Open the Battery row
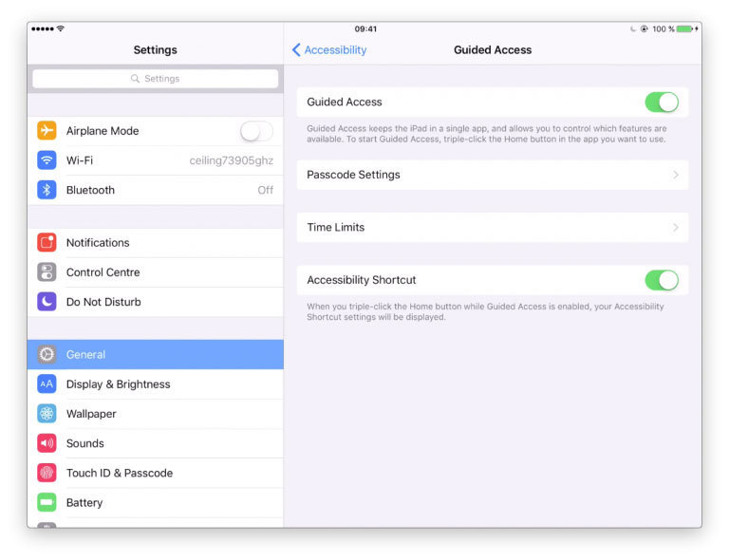 tap(156, 502)
